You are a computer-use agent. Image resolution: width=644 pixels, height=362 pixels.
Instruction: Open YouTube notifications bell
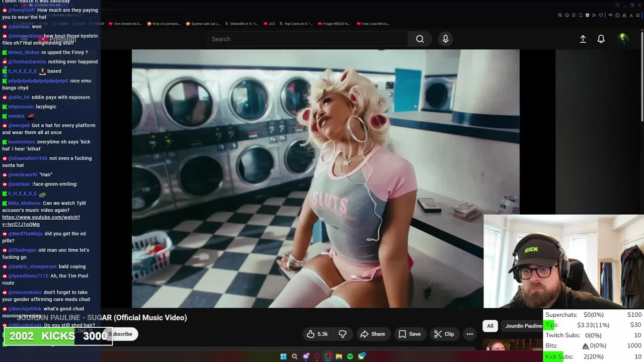(x=601, y=39)
